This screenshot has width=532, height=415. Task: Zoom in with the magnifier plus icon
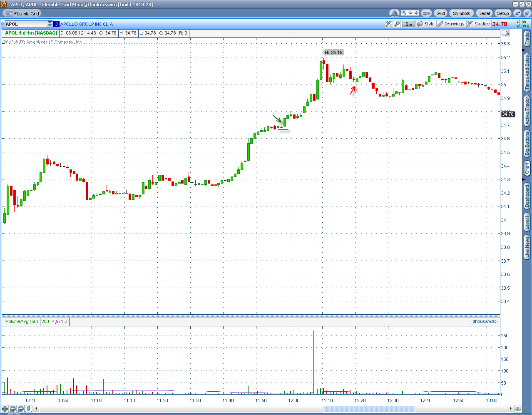tap(13, 409)
